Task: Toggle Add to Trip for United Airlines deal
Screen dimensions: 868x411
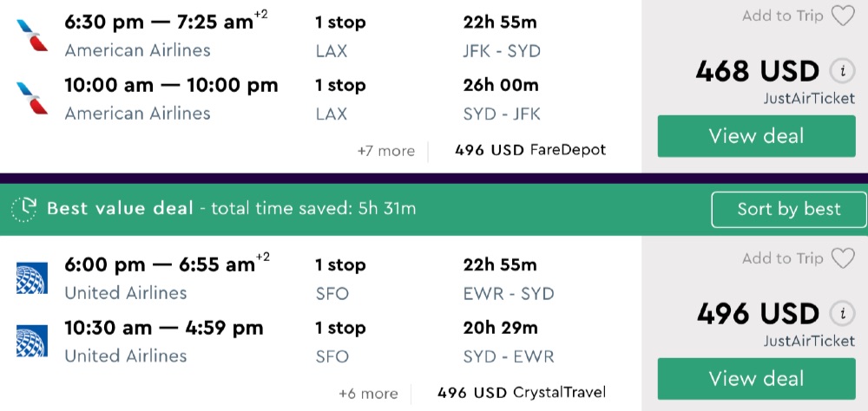Action: [782, 258]
